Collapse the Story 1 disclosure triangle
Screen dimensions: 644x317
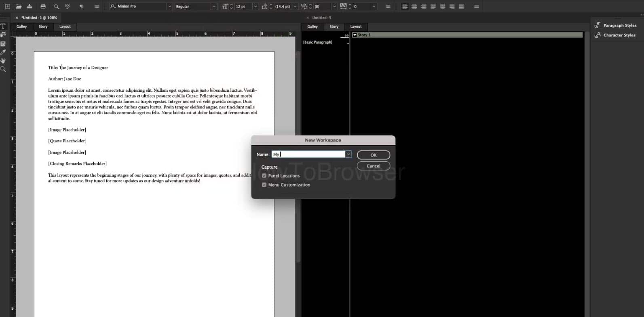355,35
